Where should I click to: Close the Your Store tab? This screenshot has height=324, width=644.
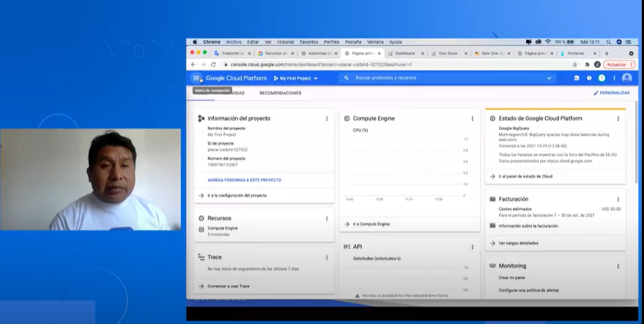pos(466,54)
